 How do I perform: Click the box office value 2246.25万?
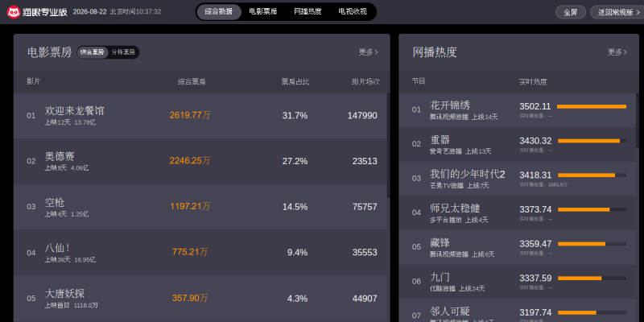tap(190, 161)
